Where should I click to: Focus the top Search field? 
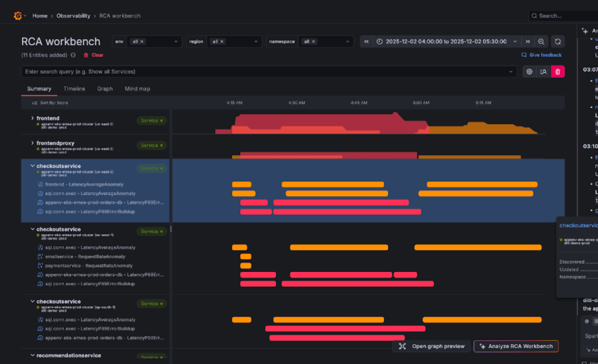point(564,16)
